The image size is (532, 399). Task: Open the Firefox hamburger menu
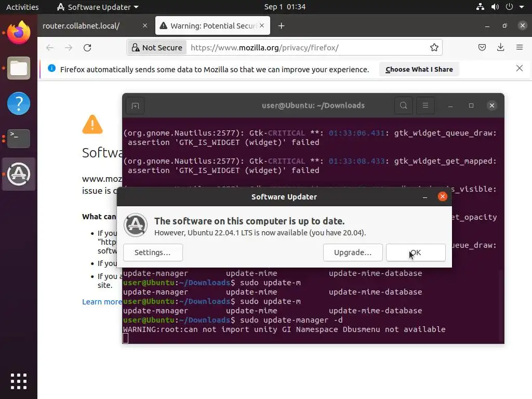(x=520, y=47)
